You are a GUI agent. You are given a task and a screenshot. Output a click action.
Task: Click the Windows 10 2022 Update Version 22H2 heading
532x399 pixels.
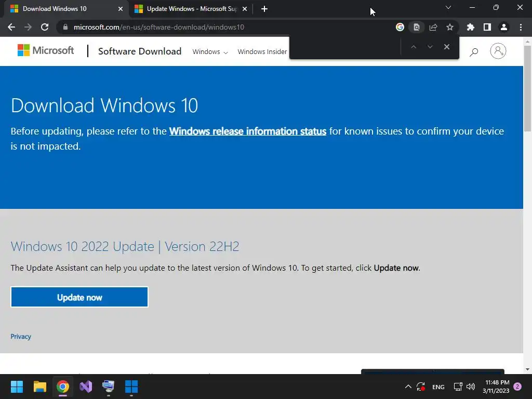click(x=125, y=246)
